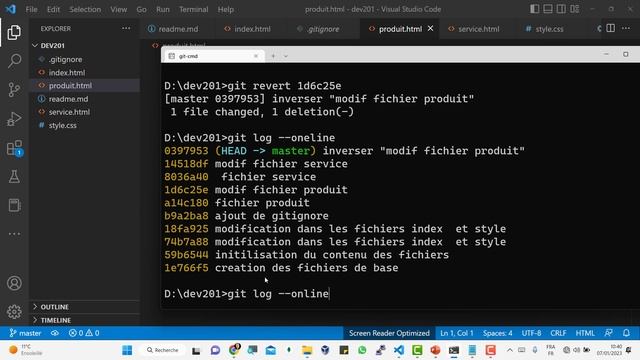
Task: Open the Explorer view in activity bar
Action: pyautogui.click(x=14, y=33)
